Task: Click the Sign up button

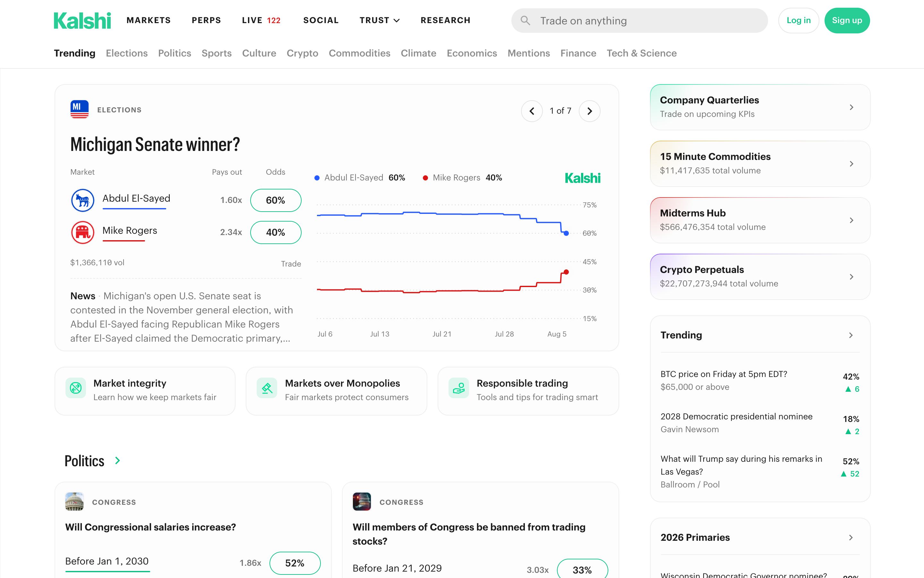Action: tap(847, 21)
